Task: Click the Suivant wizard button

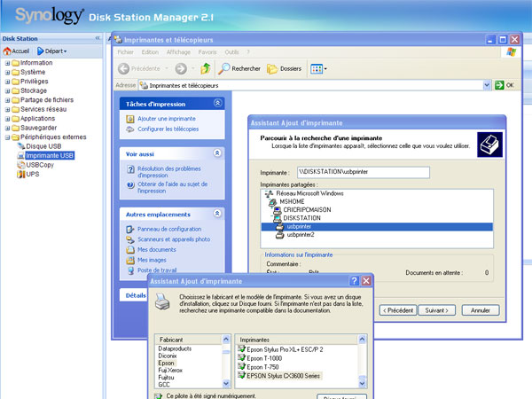Action: pyautogui.click(x=436, y=310)
